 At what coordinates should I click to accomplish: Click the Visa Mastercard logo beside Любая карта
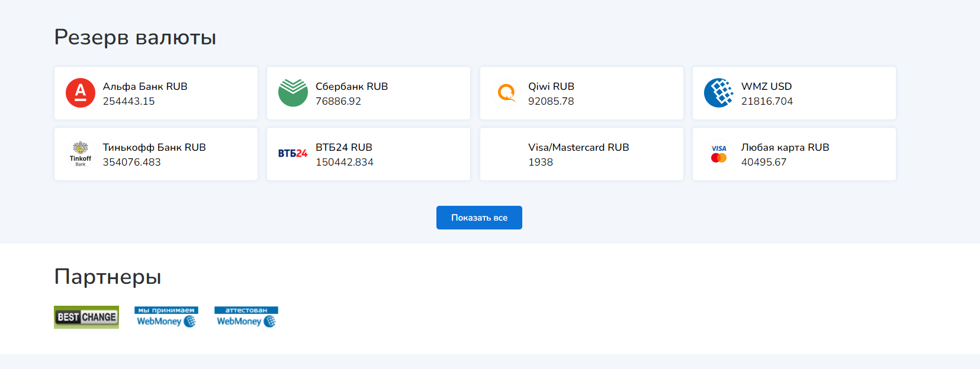tap(719, 154)
